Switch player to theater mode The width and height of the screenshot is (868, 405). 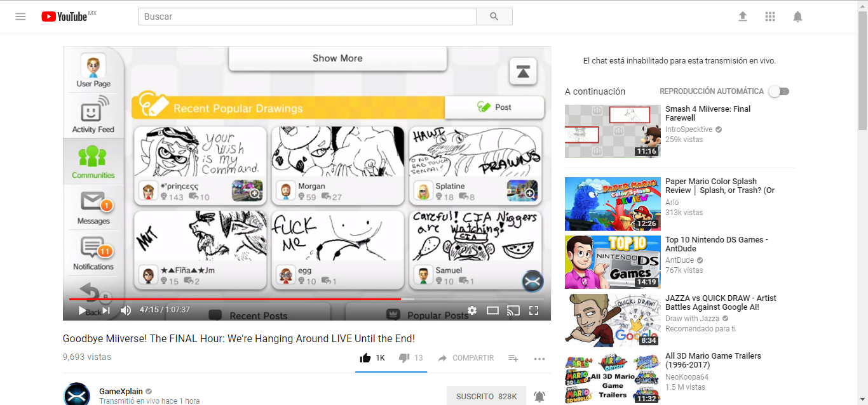coord(492,310)
